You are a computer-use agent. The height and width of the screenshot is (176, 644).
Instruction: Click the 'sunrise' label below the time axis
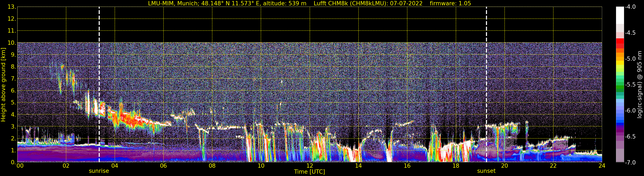click(99, 171)
